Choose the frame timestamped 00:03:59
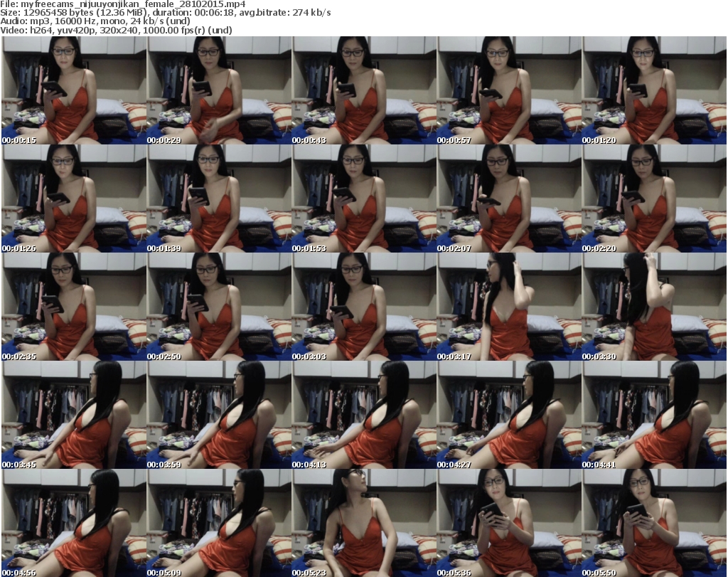Screen dimensions: 728x577 [x=219, y=415]
